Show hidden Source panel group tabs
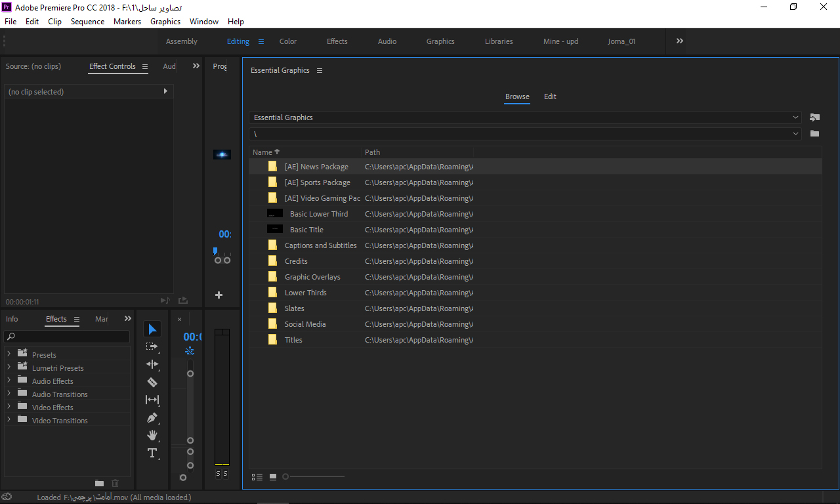The width and height of the screenshot is (840, 504). coord(196,66)
